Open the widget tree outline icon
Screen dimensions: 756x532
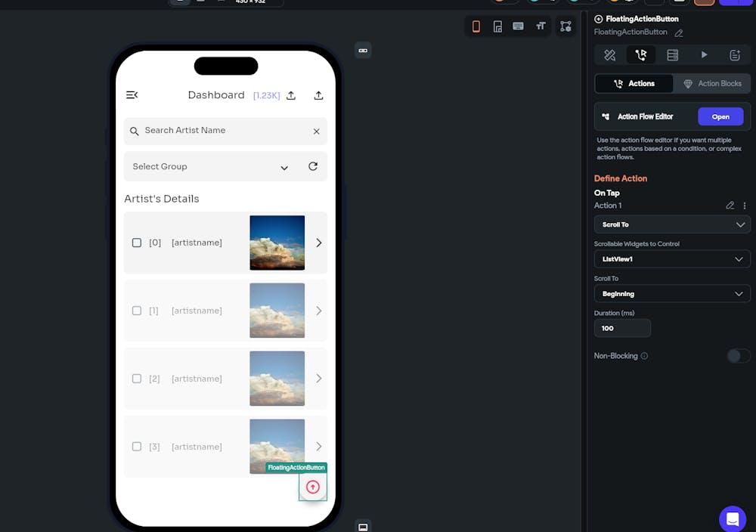[x=565, y=26]
